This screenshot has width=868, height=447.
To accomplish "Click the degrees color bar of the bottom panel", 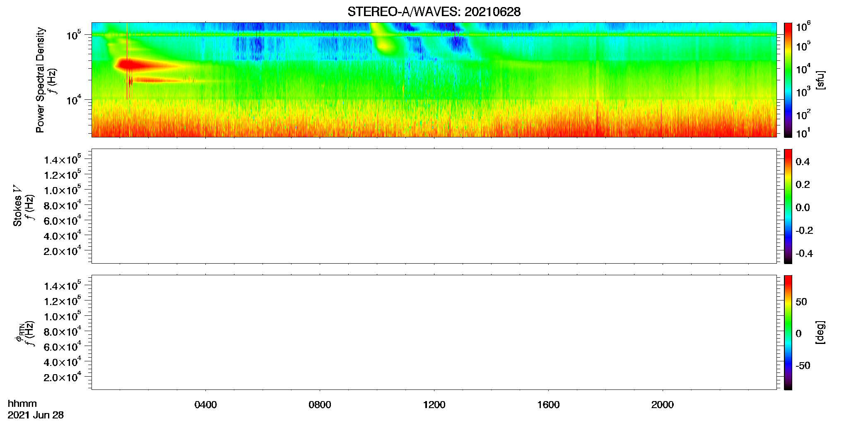I will 788,332.
